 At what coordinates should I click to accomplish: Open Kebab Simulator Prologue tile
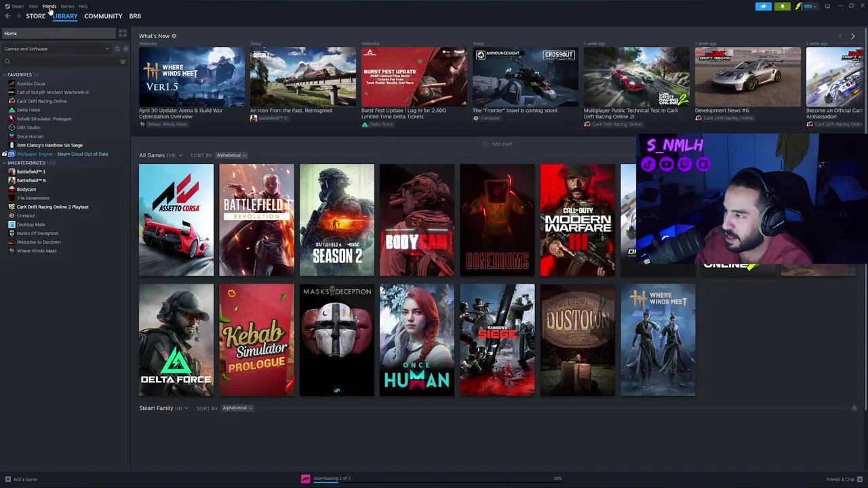(256, 340)
